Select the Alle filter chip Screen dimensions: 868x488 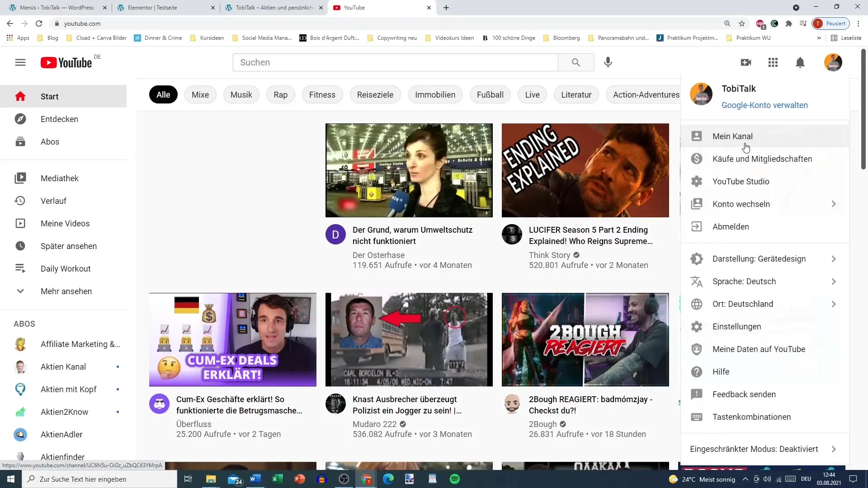point(163,94)
